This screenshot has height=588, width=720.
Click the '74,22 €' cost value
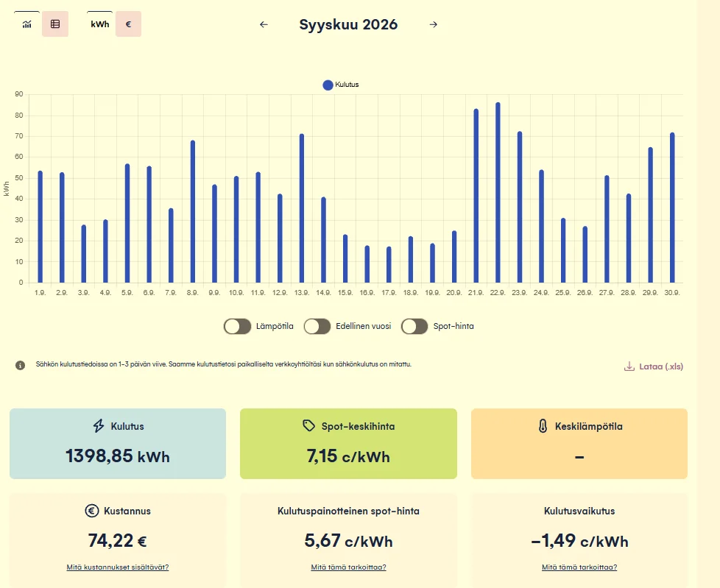click(118, 541)
